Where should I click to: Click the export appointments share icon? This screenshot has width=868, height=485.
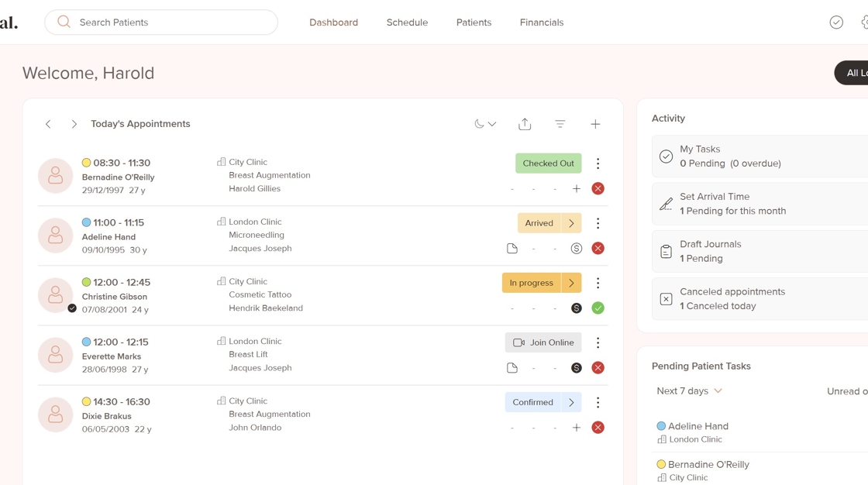point(524,124)
